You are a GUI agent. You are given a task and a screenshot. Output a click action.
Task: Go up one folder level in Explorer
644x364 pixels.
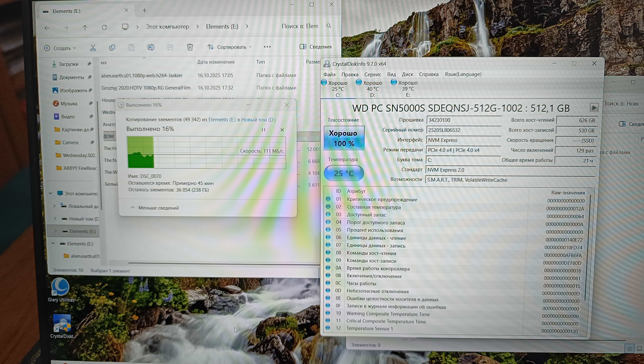tap(85, 28)
